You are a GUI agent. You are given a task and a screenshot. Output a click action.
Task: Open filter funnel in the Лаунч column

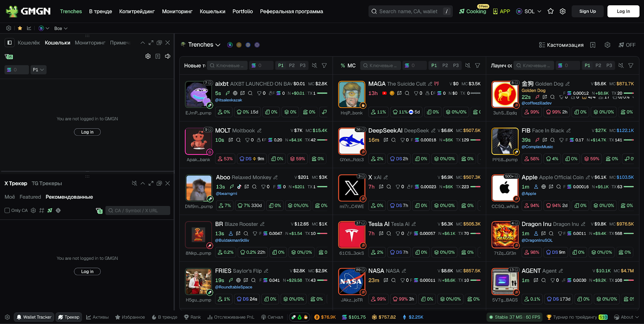pos(631,65)
